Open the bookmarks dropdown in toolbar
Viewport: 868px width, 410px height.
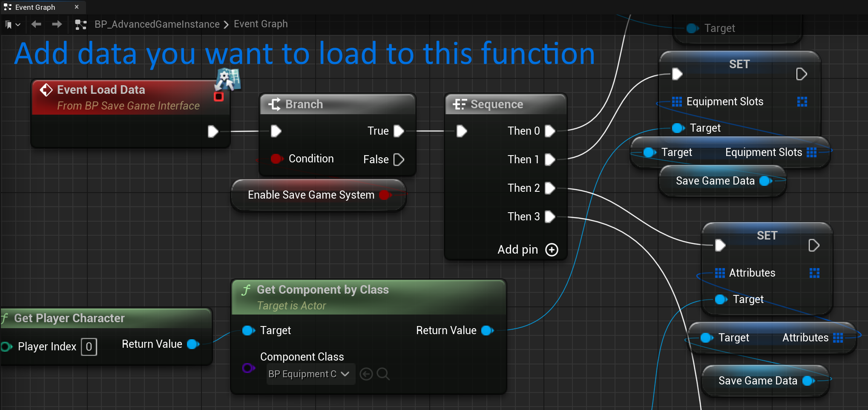[12, 25]
